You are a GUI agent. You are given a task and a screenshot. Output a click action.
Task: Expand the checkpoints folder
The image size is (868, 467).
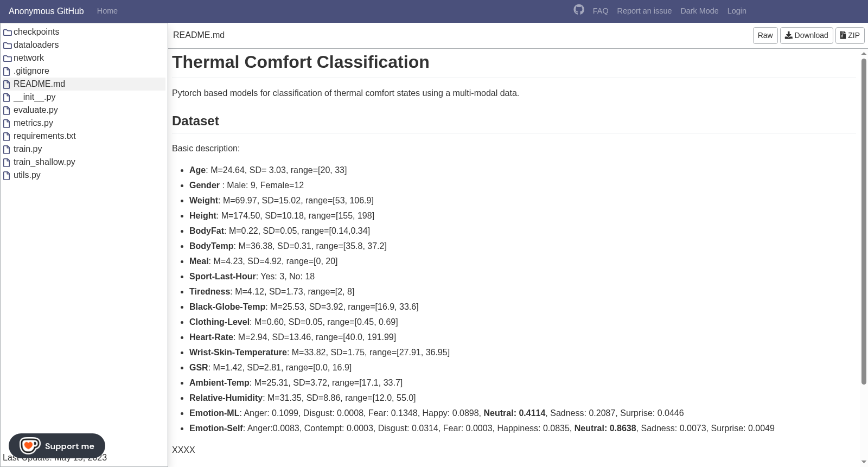coord(36,32)
